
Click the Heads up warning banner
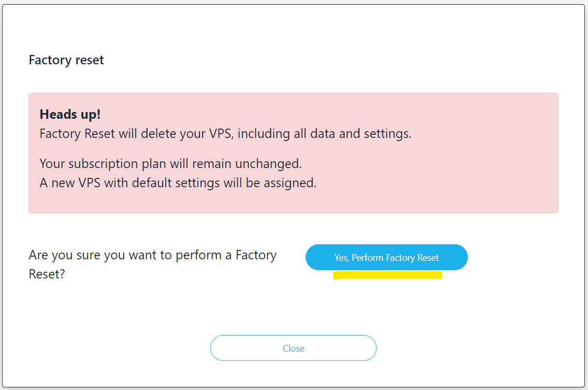coord(293,152)
